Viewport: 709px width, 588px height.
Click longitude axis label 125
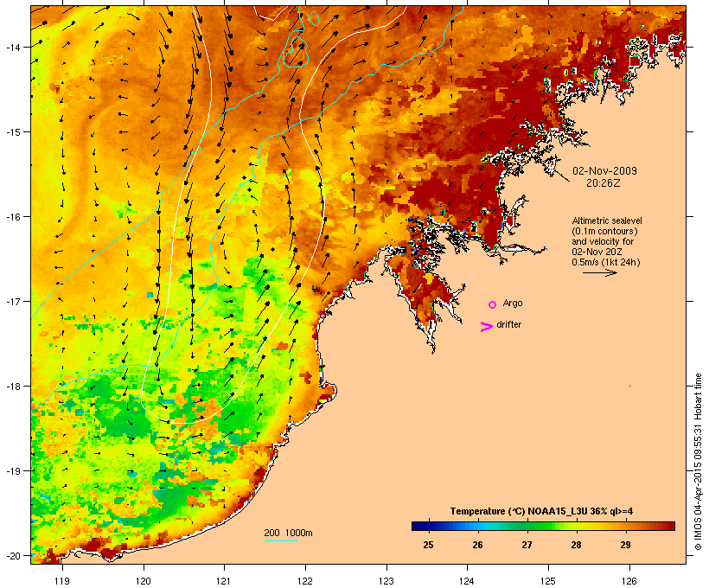click(548, 581)
